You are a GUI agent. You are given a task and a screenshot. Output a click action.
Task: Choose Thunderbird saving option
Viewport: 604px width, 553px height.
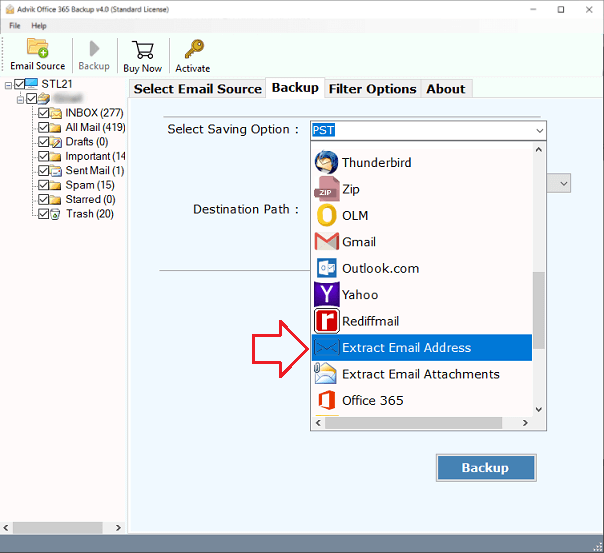coord(422,163)
